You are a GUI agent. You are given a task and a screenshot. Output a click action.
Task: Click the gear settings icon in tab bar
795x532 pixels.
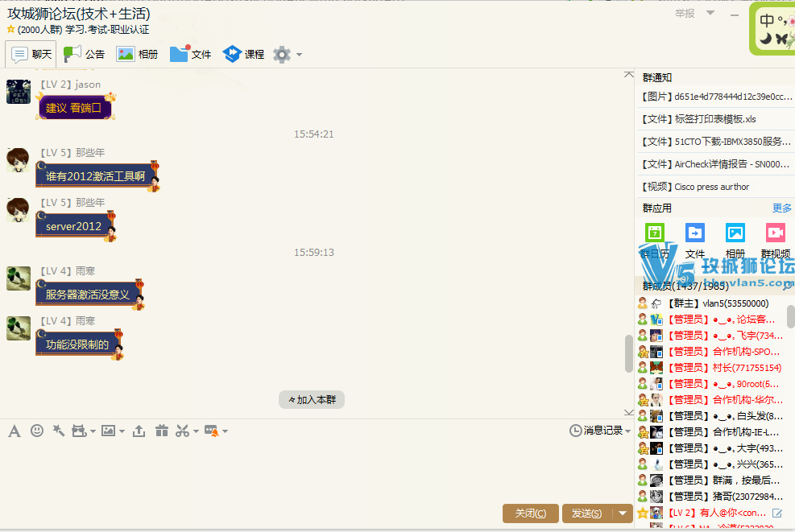tap(281, 55)
